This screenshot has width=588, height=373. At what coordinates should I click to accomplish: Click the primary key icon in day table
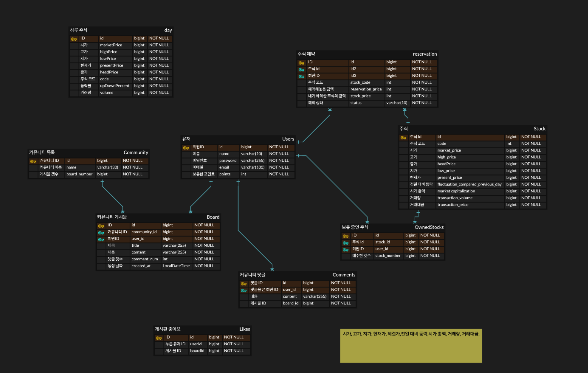coord(74,39)
